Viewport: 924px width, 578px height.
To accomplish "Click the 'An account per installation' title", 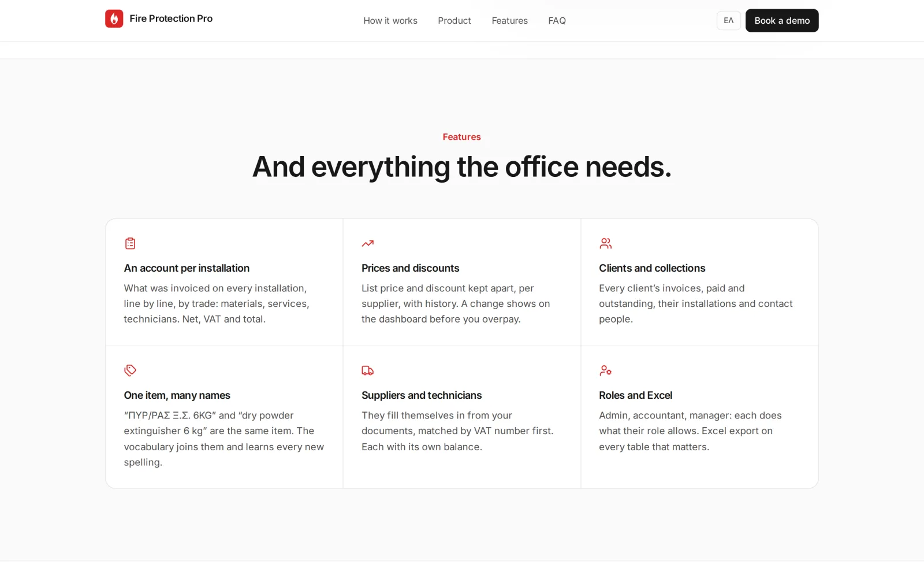I will [187, 268].
